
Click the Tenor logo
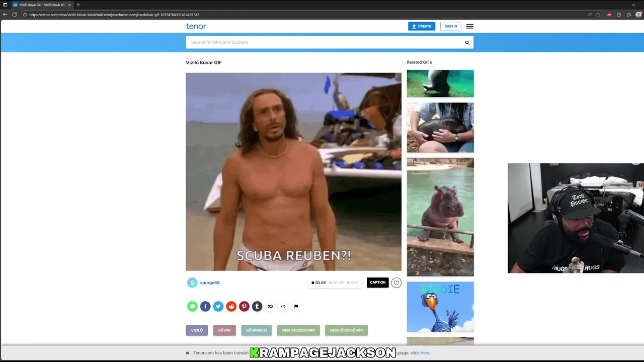pos(196,26)
